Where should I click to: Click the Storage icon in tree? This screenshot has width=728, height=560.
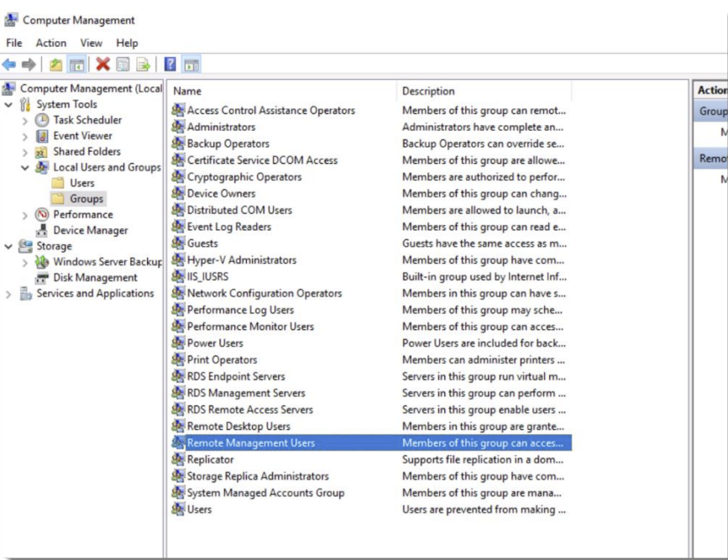point(25,246)
